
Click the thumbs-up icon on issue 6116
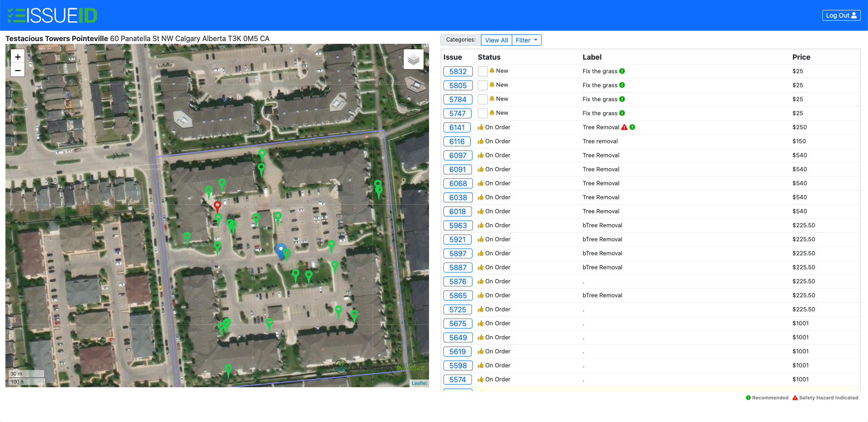point(481,141)
